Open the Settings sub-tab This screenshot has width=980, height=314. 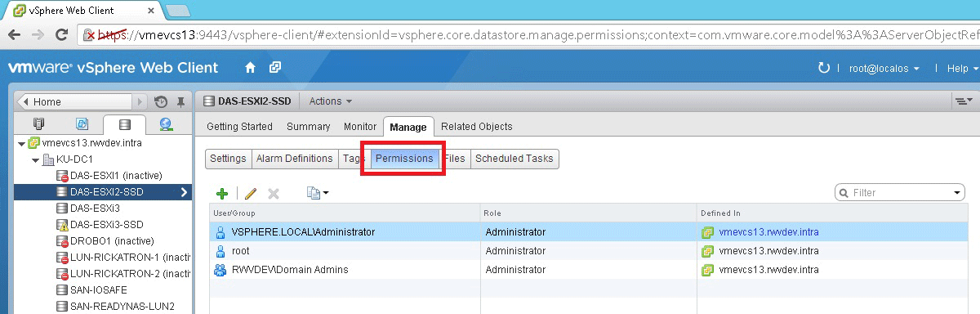click(x=228, y=159)
